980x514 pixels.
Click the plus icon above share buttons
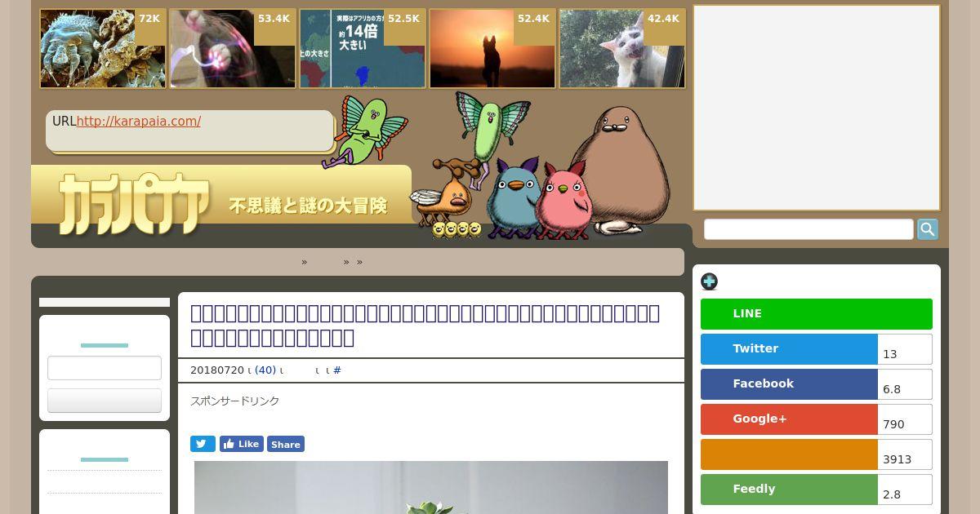tap(709, 281)
